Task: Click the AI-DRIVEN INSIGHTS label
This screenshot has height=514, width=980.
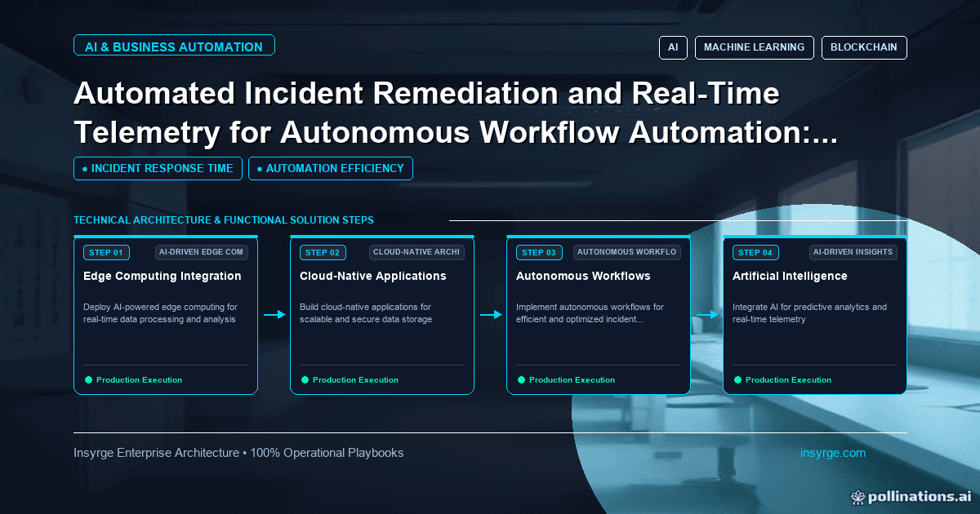Action: pos(853,252)
